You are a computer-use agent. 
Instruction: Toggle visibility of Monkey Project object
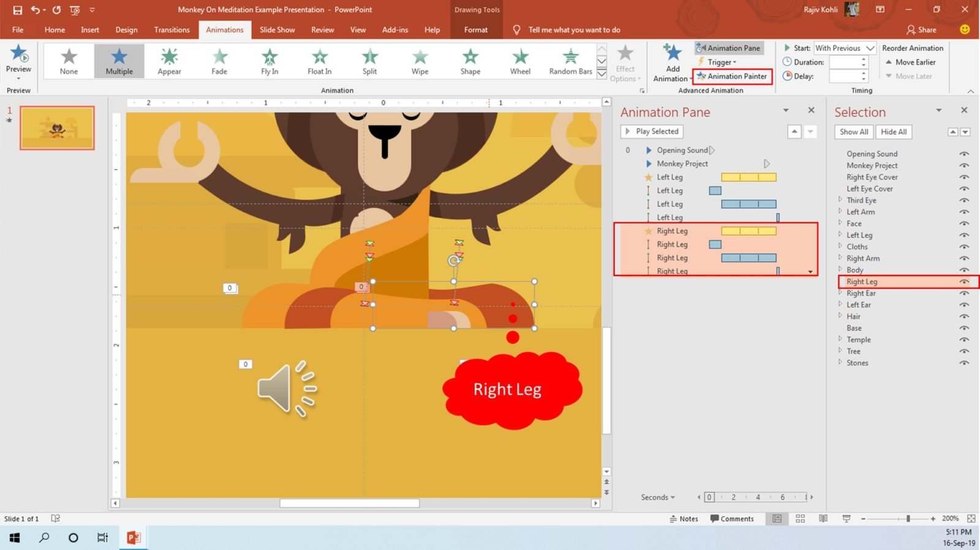964,165
